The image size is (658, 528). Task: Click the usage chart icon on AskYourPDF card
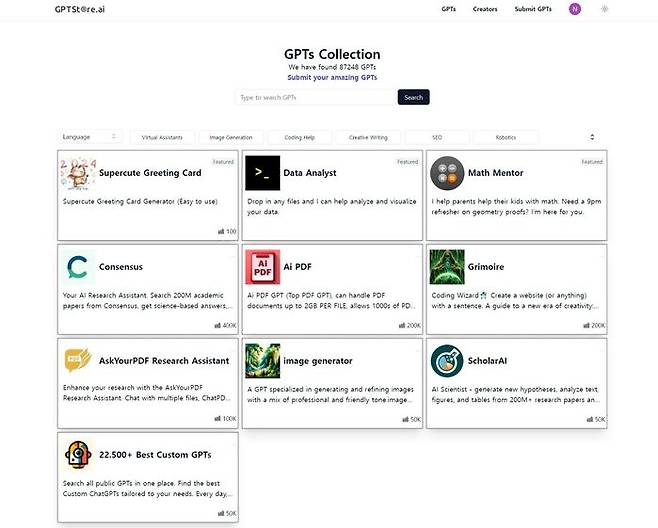[217, 418]
